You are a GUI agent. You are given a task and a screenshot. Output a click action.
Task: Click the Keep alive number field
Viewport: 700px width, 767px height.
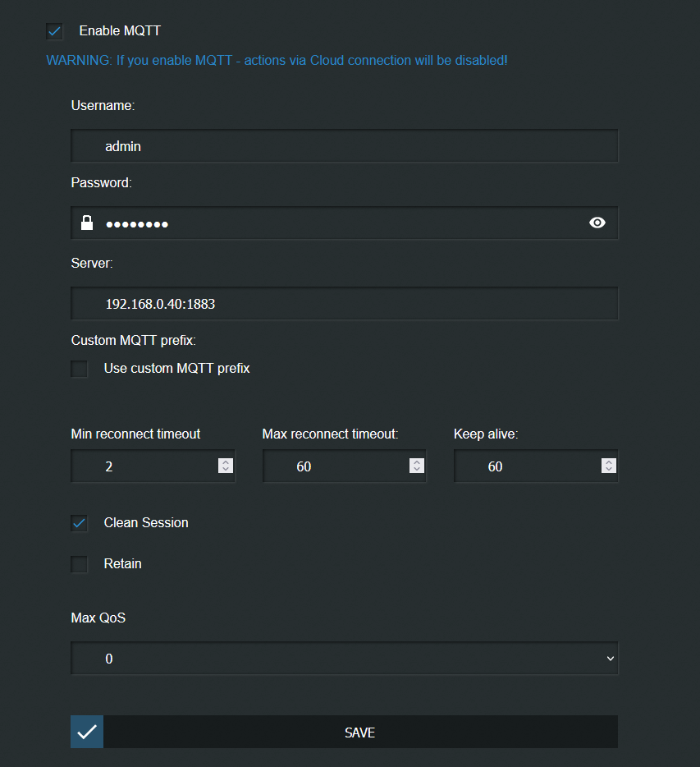click(x=536, y=466)
